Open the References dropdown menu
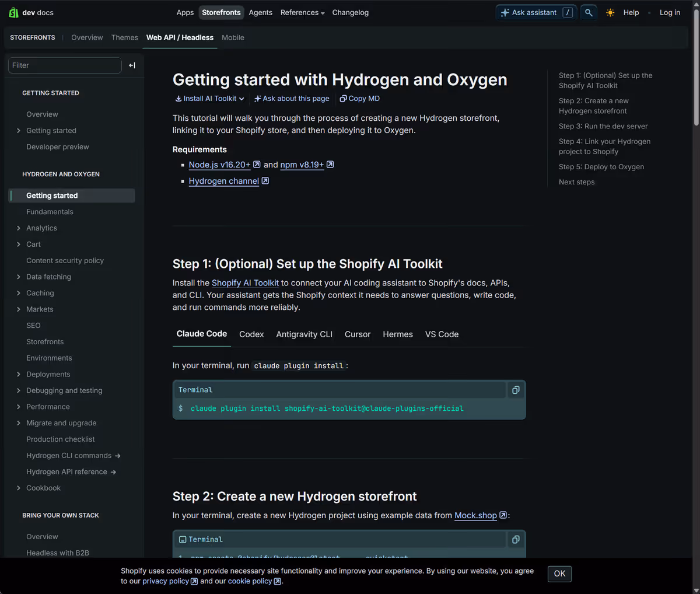Screen dimensions: 700x594 (302, 12)
